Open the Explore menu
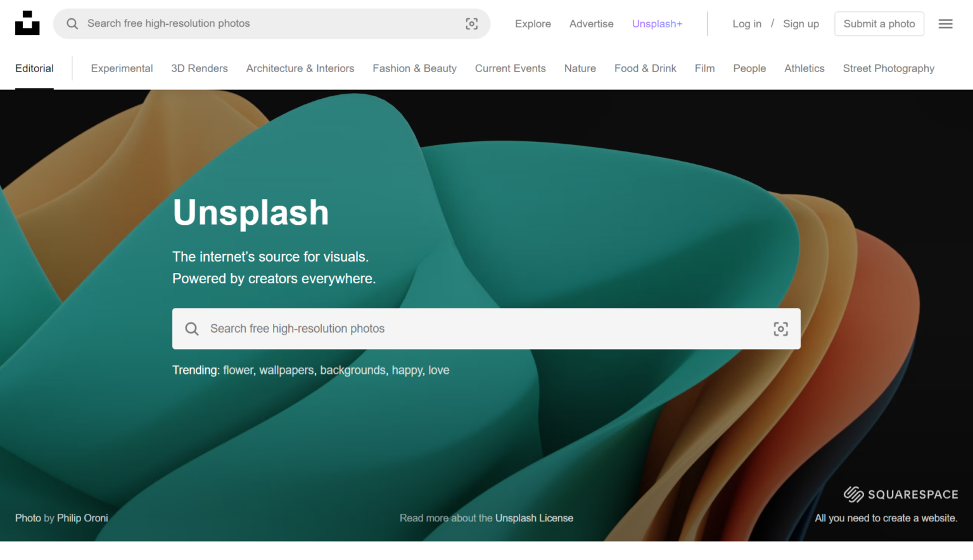This screenshot has width=973, height=560. coord(533,24)
